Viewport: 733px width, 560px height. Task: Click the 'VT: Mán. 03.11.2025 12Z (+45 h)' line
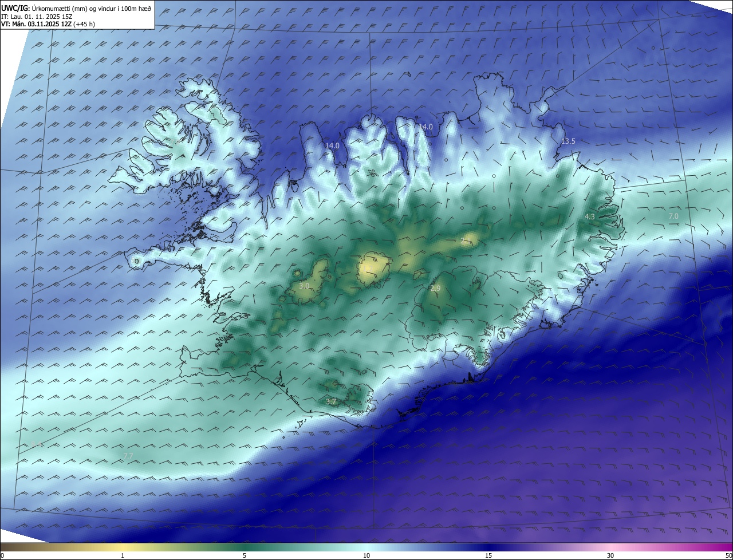(x=48, y=24)
